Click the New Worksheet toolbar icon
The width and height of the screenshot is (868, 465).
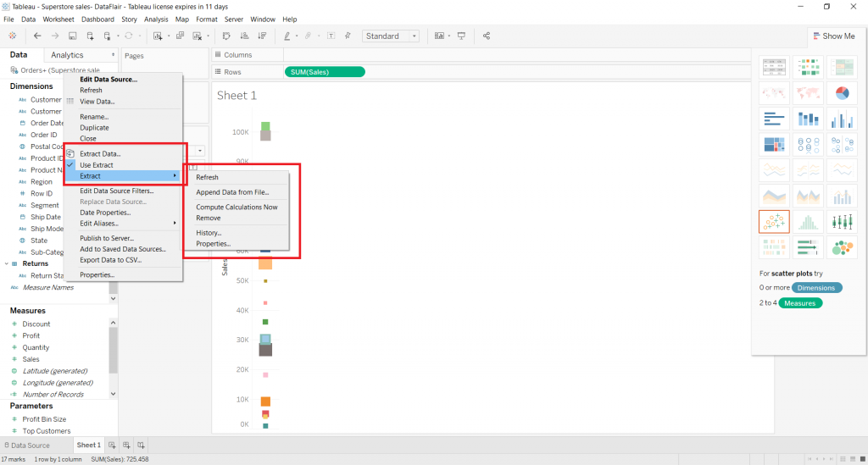[158, 36]
